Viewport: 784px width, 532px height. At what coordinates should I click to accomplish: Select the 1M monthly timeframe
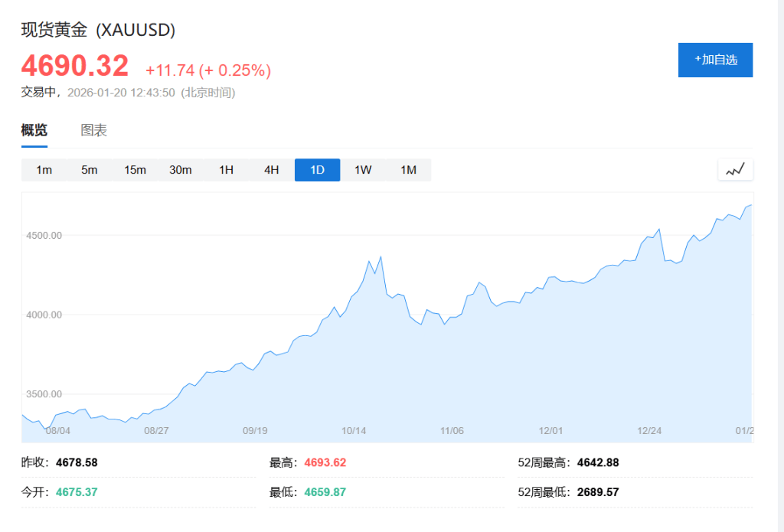[x=408, y=170]
